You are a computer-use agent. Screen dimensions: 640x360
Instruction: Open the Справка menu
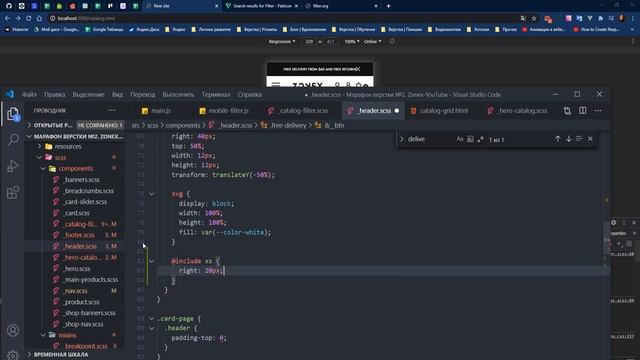click(x=250, y=94)
